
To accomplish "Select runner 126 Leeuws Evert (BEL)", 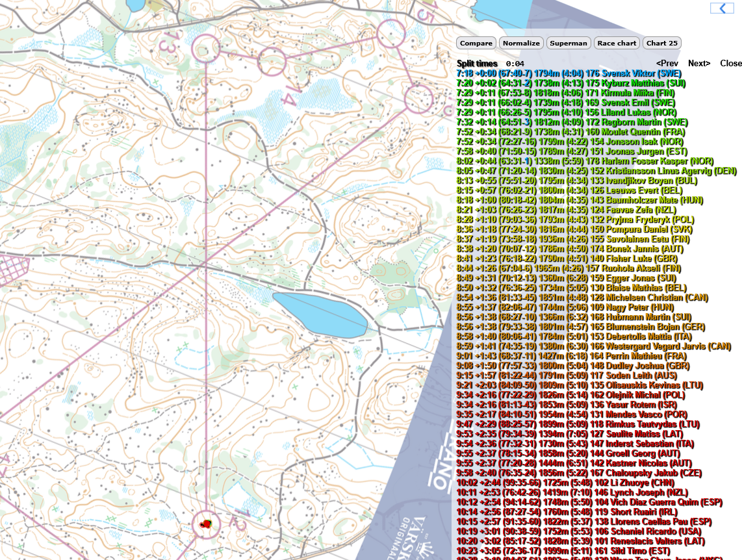I will [x=569, y=190].
